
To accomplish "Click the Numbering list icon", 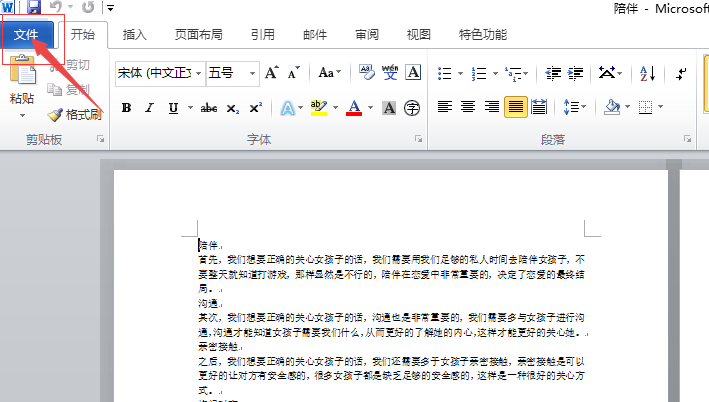I will [x=479, y=73].
